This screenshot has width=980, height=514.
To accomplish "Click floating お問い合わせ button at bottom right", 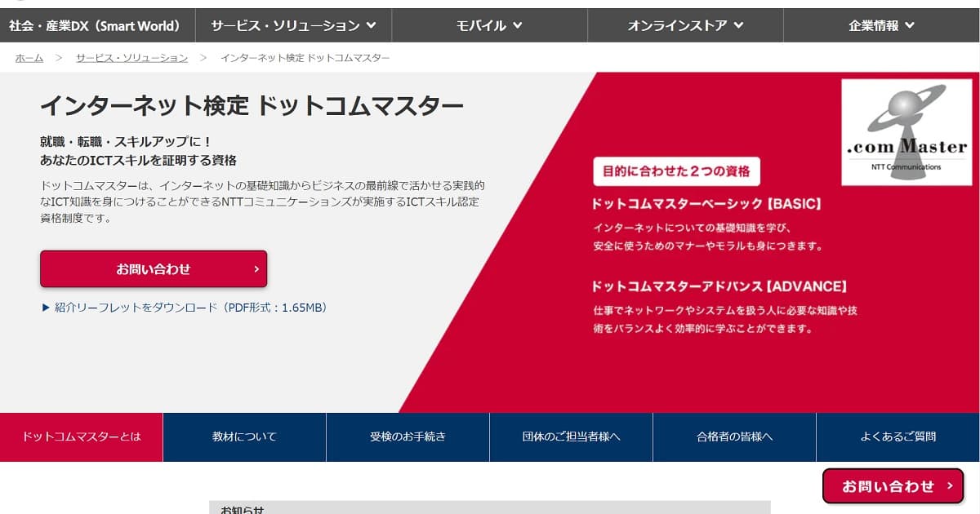I will [893, 486].
